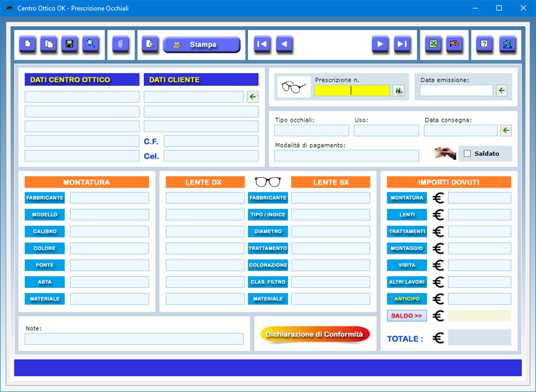Click the TOTALE amount box
Screen dimensions: 536x392
[479, 337]
